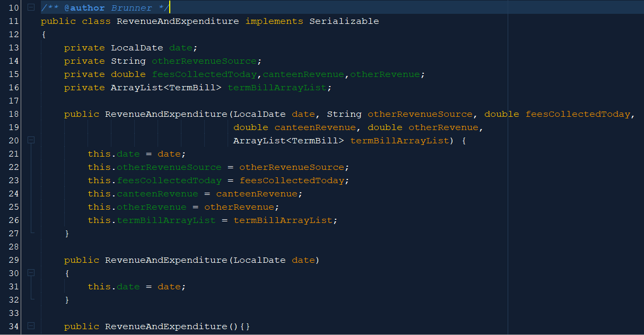Click this.date on line 31
The image size is (644, 335).
coord(114,287)
